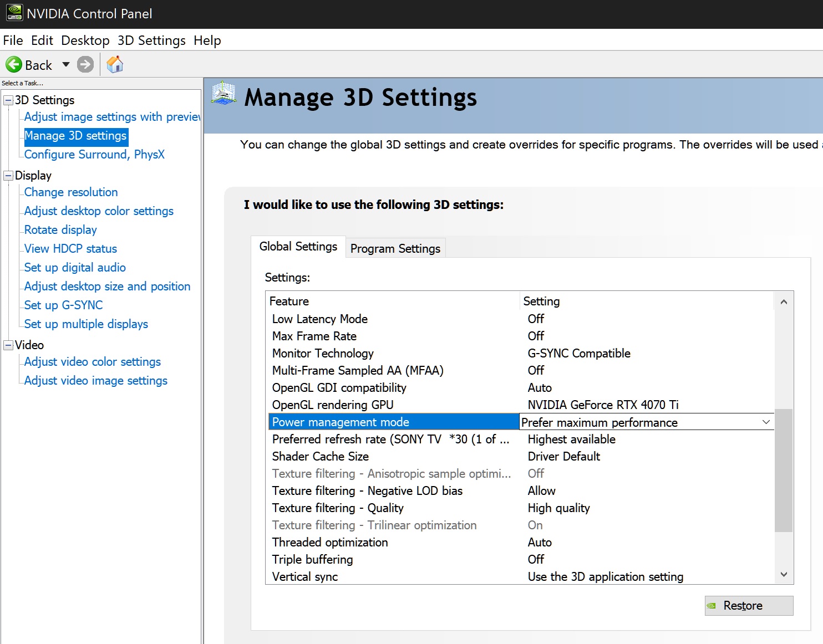Select Preferred refresh rate row
823x644 pixels.
click(521, 439)
